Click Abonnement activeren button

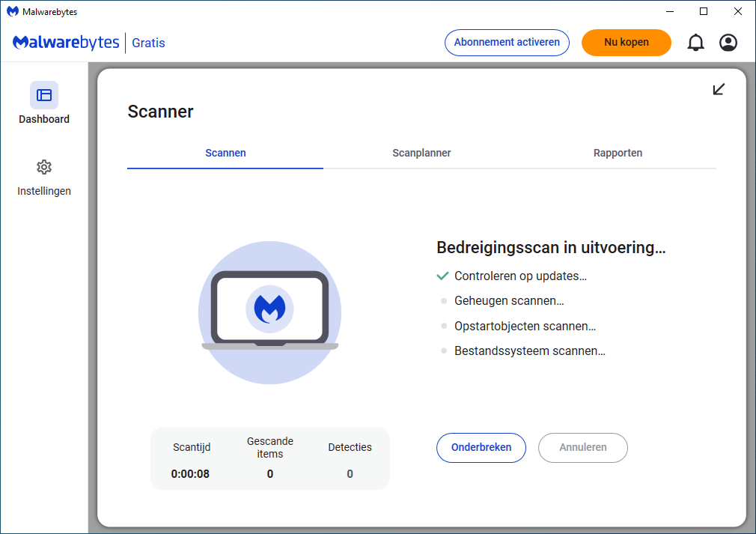pyautogui.click(x=507, y=43)
